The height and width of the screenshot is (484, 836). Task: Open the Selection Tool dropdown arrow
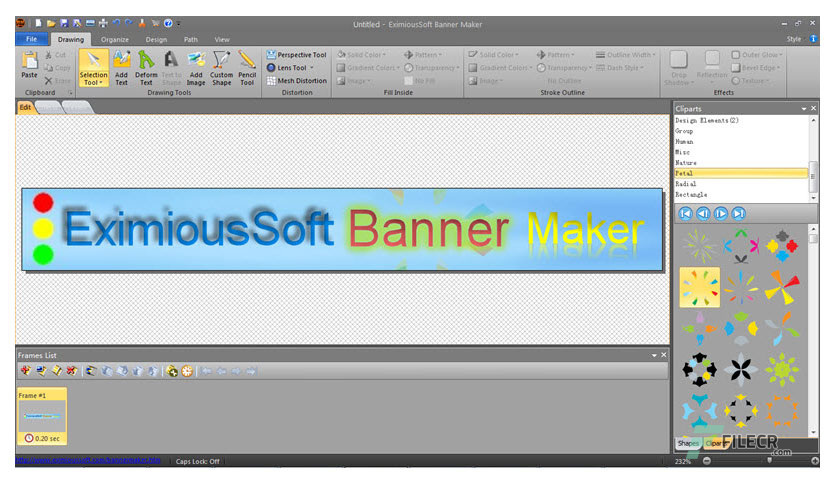pyautogui.click(x=101, y=83)
